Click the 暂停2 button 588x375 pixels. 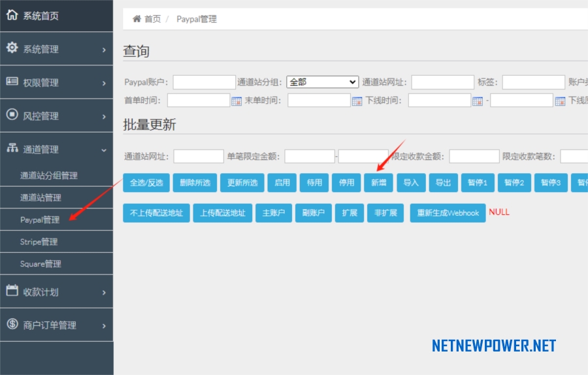click(x=514, y=183)
